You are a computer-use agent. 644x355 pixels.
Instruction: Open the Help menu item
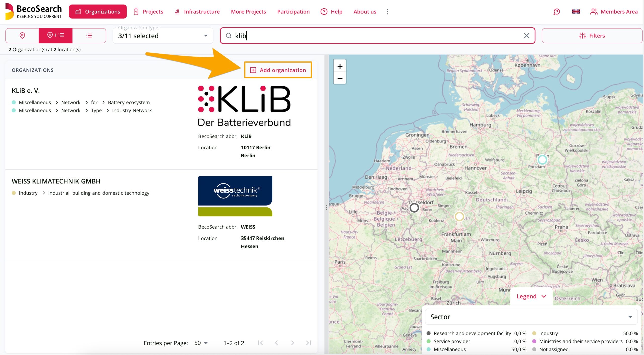pyautogui.click(x=332, y=12)
